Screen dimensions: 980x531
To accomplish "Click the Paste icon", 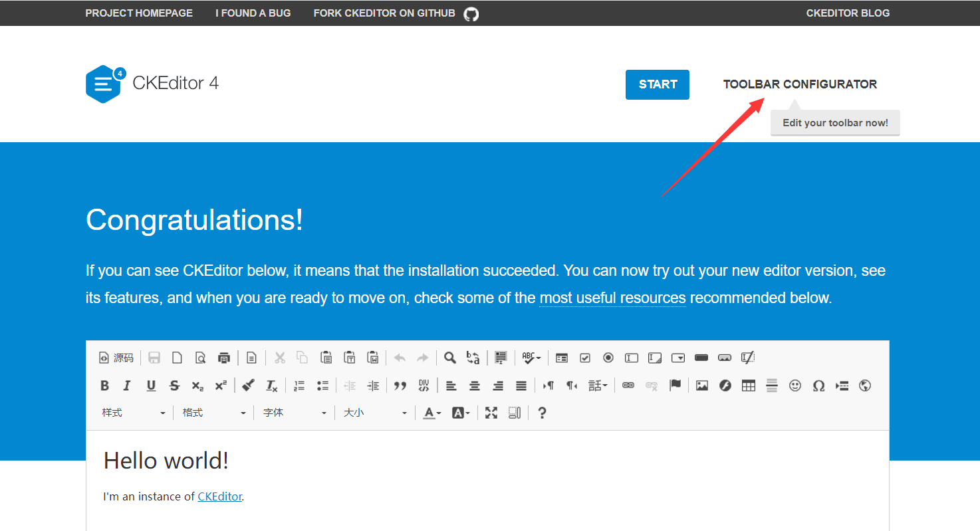I will 326,358.
